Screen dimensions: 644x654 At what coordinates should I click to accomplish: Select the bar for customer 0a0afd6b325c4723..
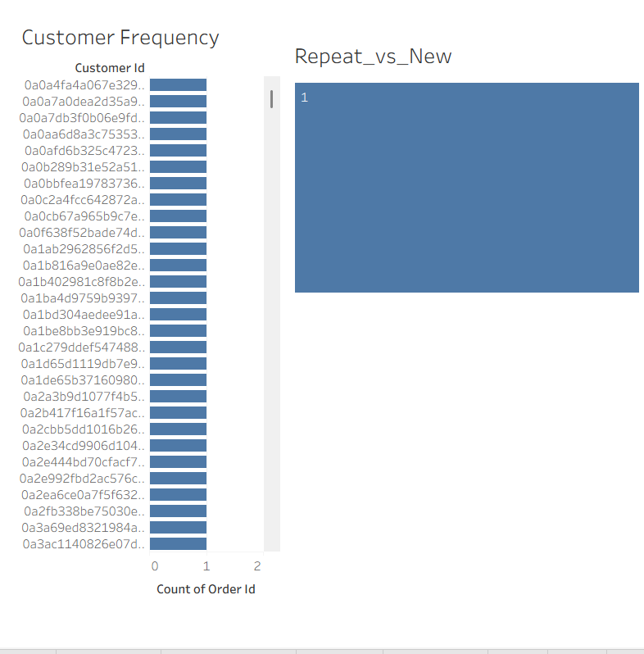coord(178,151)
